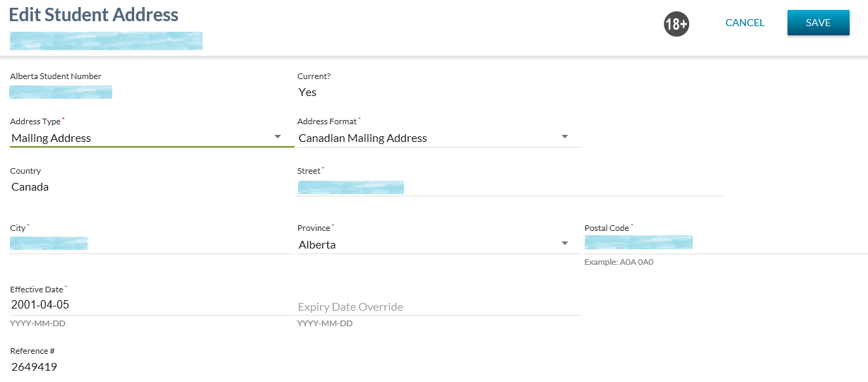Focus the City text field
Screen dimensions: 868x382
point(151,244)
